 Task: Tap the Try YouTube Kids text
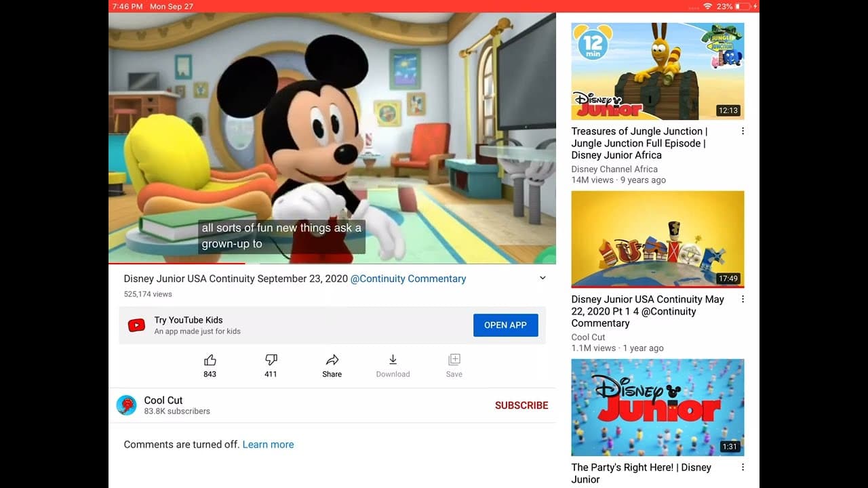(189, 320)
